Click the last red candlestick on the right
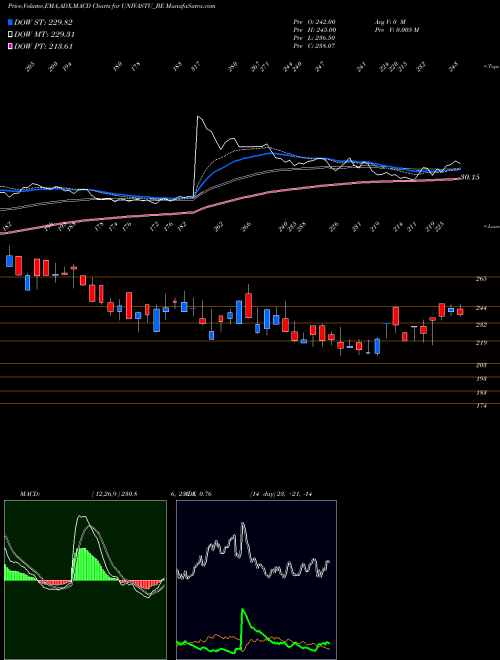 coord(460,311)
